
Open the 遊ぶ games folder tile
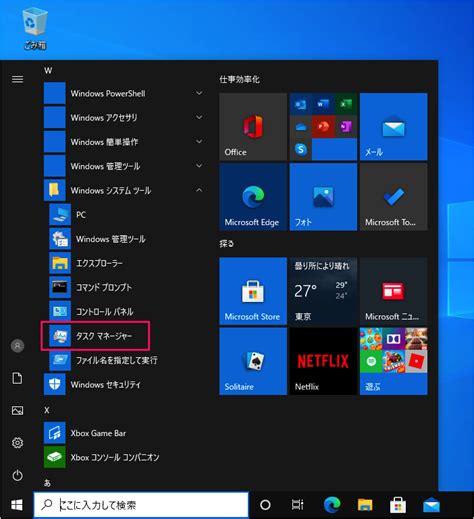tap(394, 361)
